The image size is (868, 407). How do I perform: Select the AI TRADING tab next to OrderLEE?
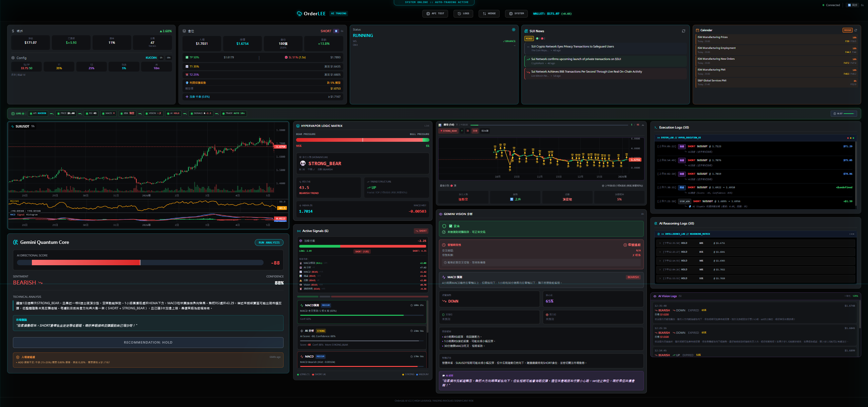click(x=339, y=14)
